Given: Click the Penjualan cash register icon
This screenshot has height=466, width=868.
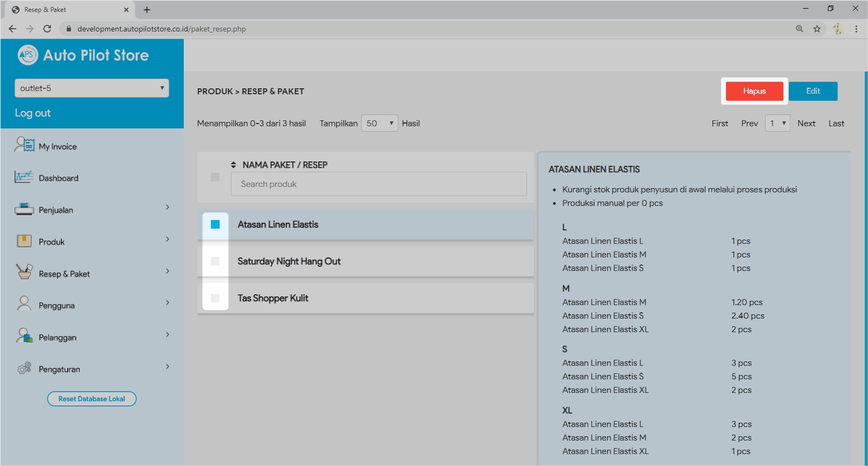Looking at the screenshot, I should click(24, 209).
